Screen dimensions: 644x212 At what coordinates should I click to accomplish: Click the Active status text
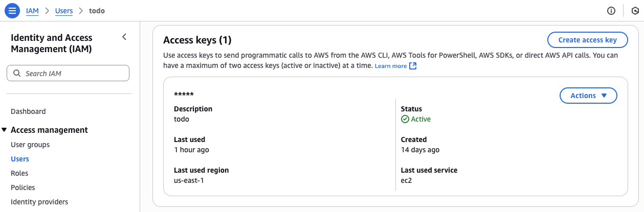click(421, 119)
